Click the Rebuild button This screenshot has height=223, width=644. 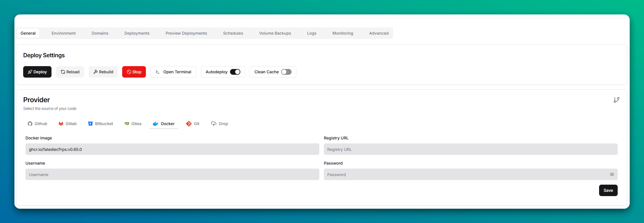pos(103,72)
